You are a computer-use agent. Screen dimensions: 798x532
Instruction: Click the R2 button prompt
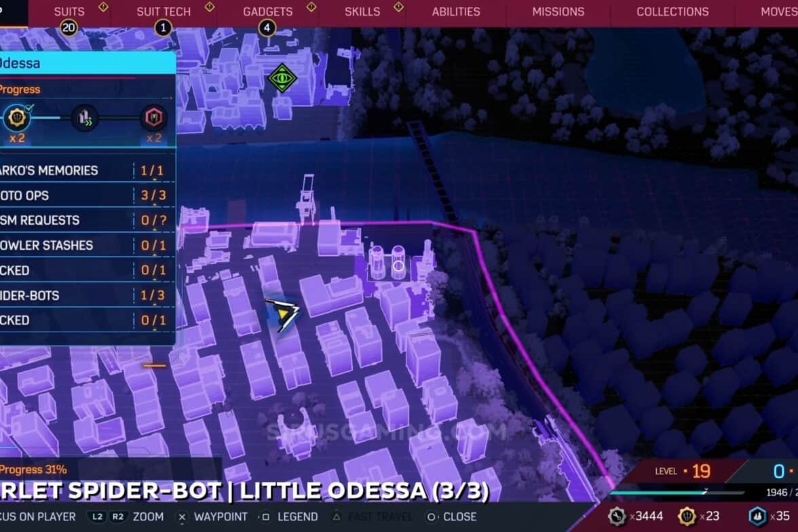pos(117,516)
